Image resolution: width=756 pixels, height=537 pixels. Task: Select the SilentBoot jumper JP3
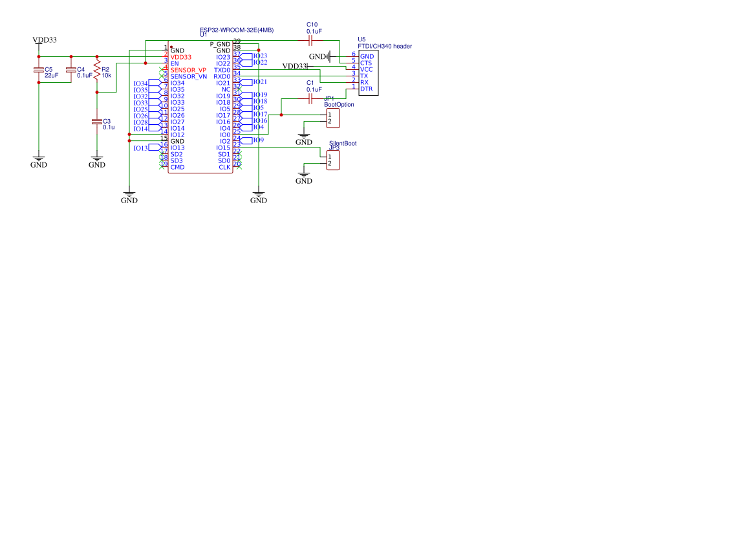[x=332, y=160]
